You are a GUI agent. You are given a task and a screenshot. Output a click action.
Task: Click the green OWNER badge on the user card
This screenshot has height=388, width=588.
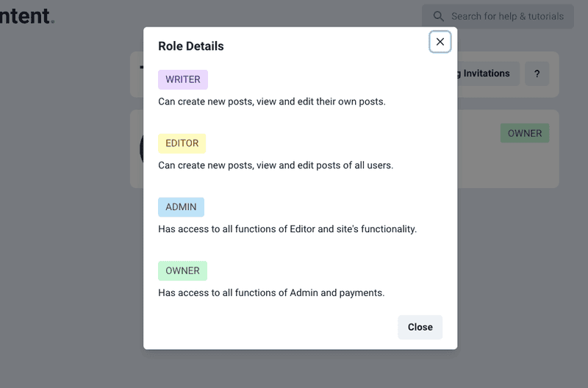[x=524, y=133]
